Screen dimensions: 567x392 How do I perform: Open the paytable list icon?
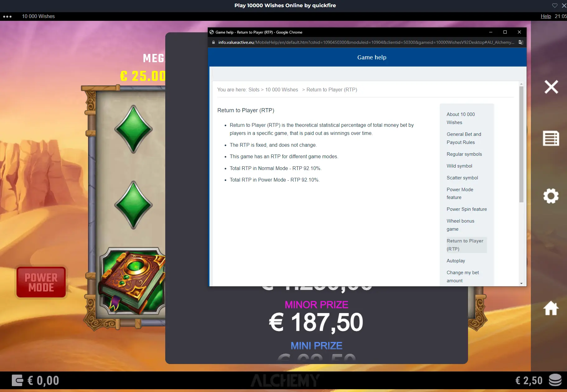(x=551, y=138)
